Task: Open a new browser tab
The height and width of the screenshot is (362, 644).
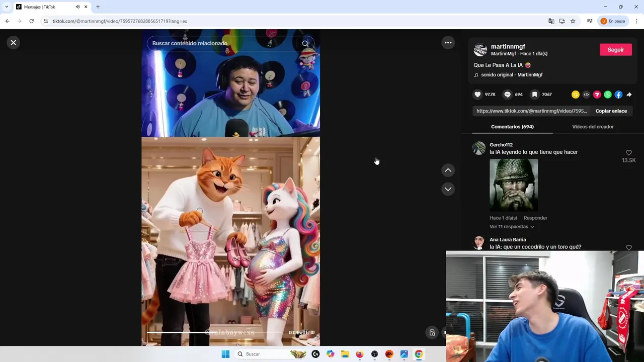Action: [98, 7]
